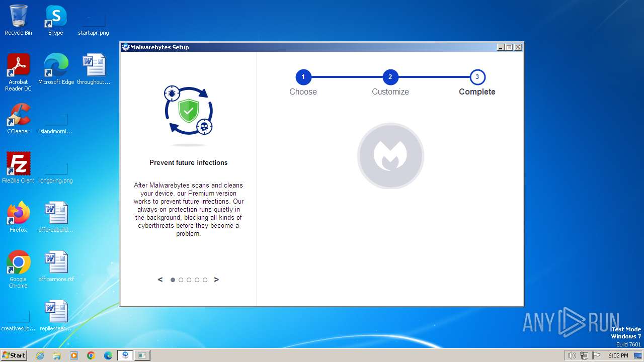
Task: Launch CCleaner from the desktop
Action: pos(18,119)
